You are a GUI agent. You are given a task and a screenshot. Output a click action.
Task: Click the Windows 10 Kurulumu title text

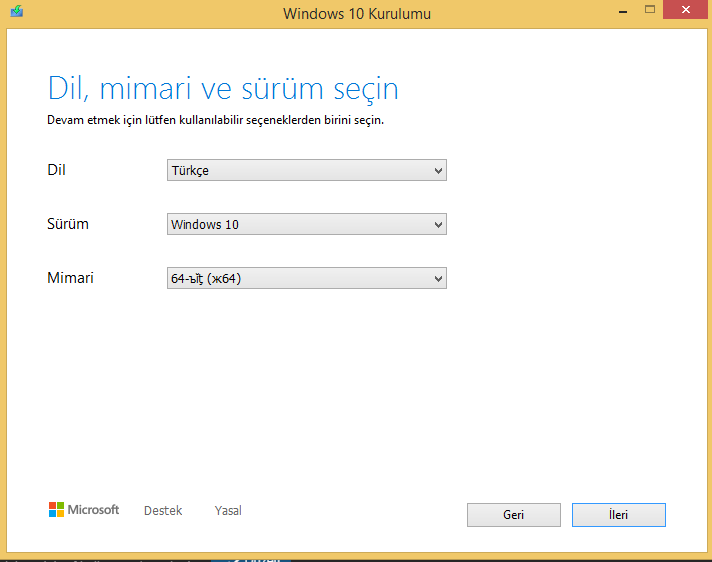click(x=357, y=14)
